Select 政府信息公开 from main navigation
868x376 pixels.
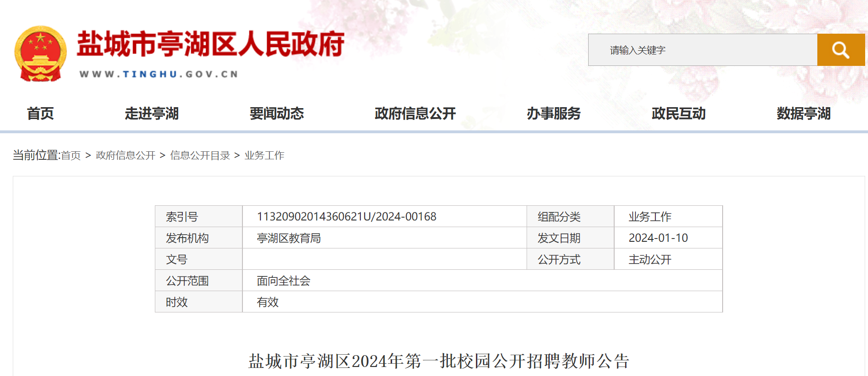(415, 114)
